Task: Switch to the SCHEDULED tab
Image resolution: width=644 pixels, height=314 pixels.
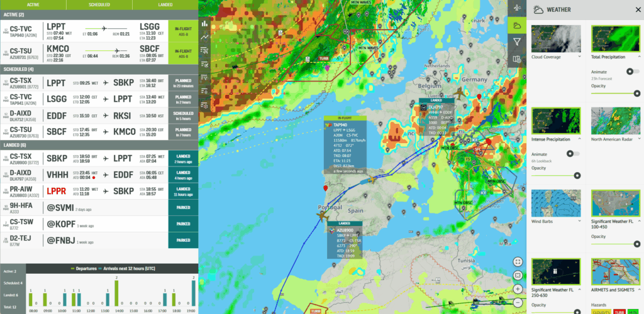Action: [99, 4]
